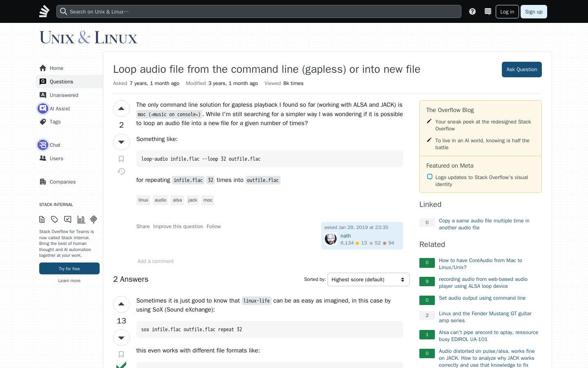Image resolution: width=588 pixels, height=368 pixels.
Task: Click the search magnifier icon
Action: (x=63, y=11)
